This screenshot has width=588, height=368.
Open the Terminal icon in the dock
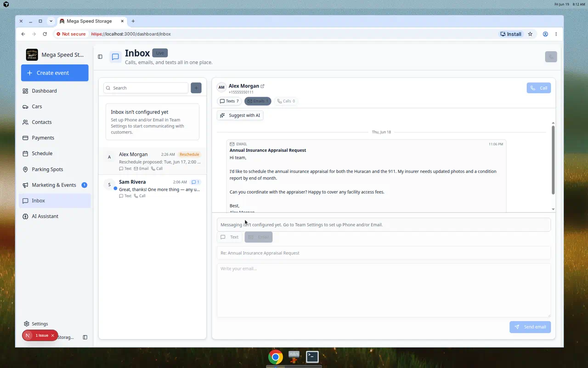click(x=312, y=356)
